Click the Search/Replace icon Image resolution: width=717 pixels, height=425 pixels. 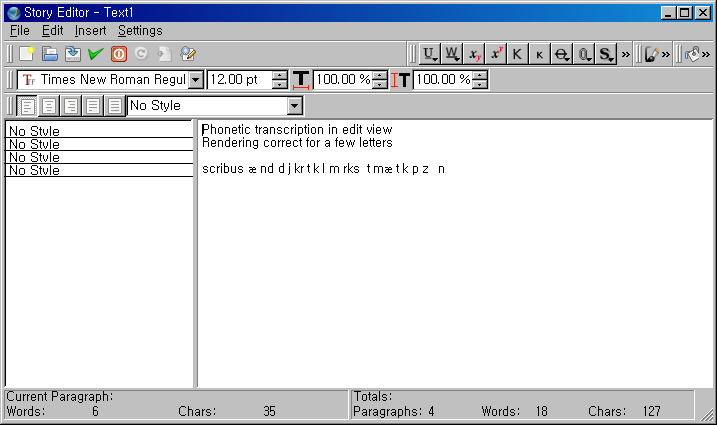pyautogui.click(x=187, y=54)
